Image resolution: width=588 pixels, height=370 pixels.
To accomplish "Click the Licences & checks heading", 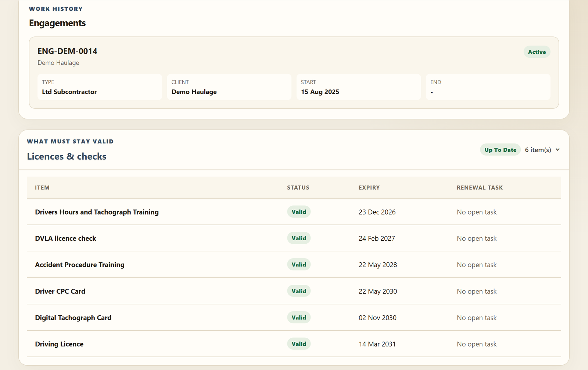I will [x=67, y=157].
